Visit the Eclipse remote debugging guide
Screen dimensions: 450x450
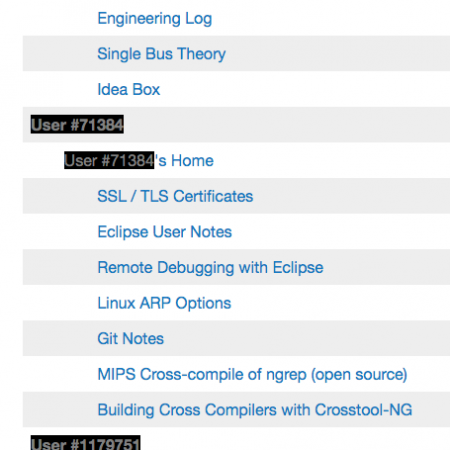(210, 268)
